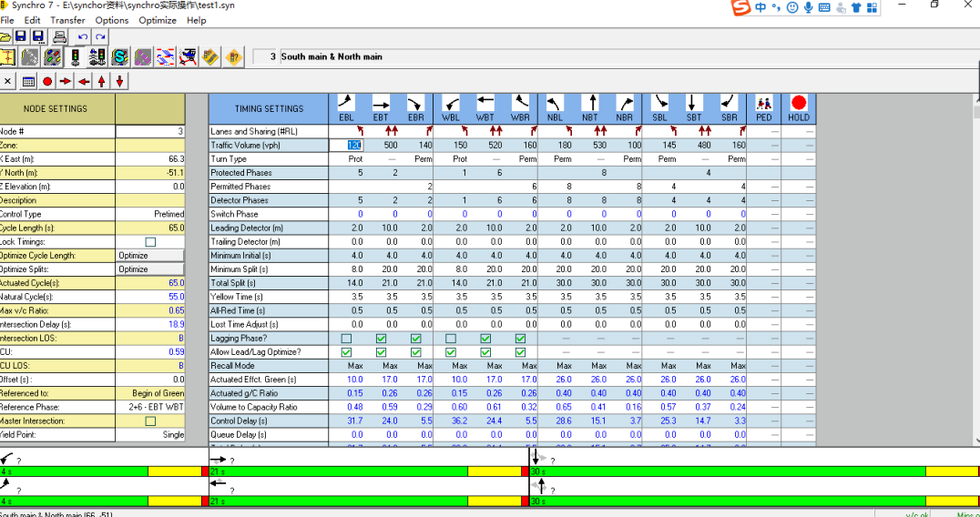Click the red right-arrow approach icon
The image size is (980, 517).
pos(65,80)
